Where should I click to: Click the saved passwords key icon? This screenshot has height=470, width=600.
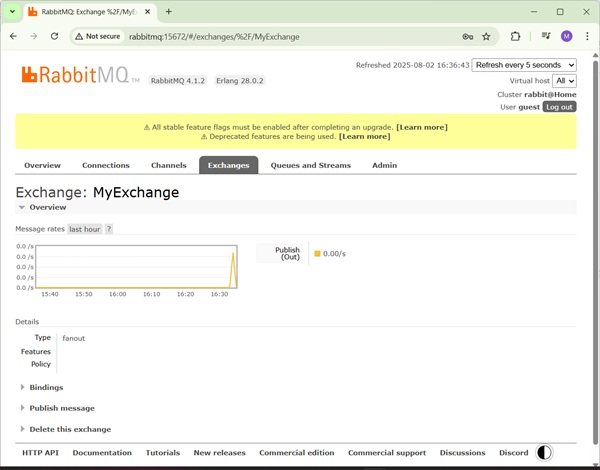point(467,36)
